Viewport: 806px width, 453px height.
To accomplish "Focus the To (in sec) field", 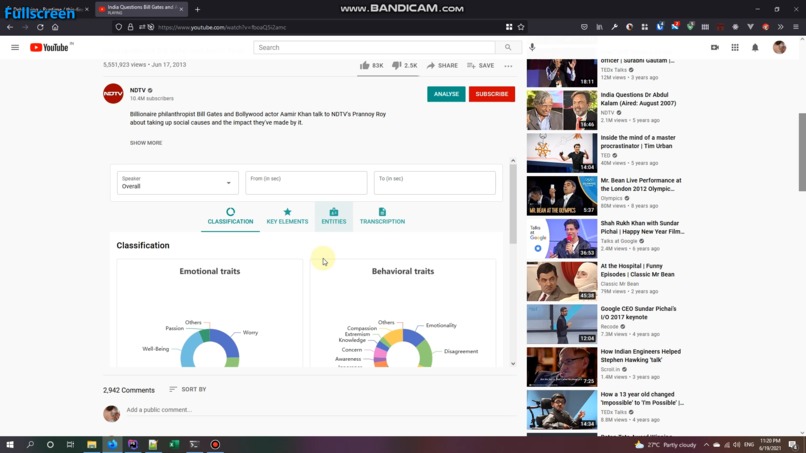I will (x=434, y=183).
